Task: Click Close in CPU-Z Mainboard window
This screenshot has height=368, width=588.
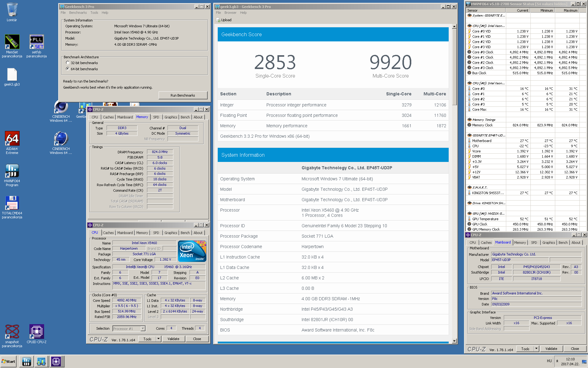Action: [x=575, y=349]
